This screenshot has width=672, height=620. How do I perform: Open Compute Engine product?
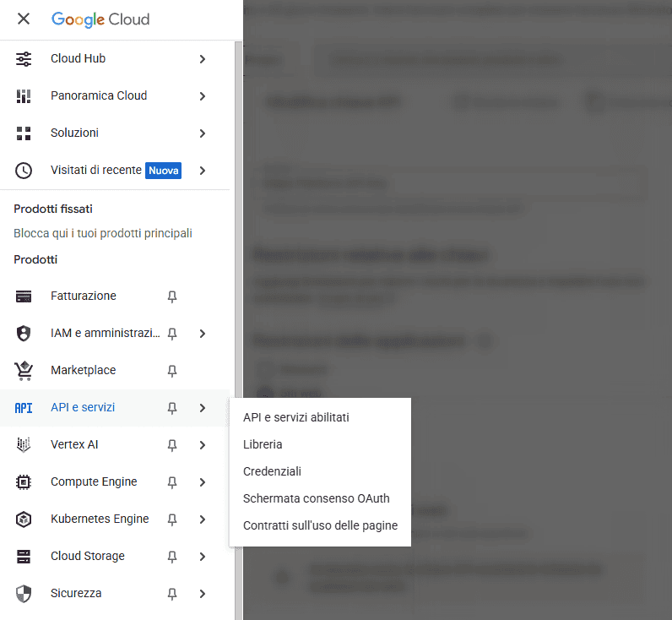(x=115, y=482)
